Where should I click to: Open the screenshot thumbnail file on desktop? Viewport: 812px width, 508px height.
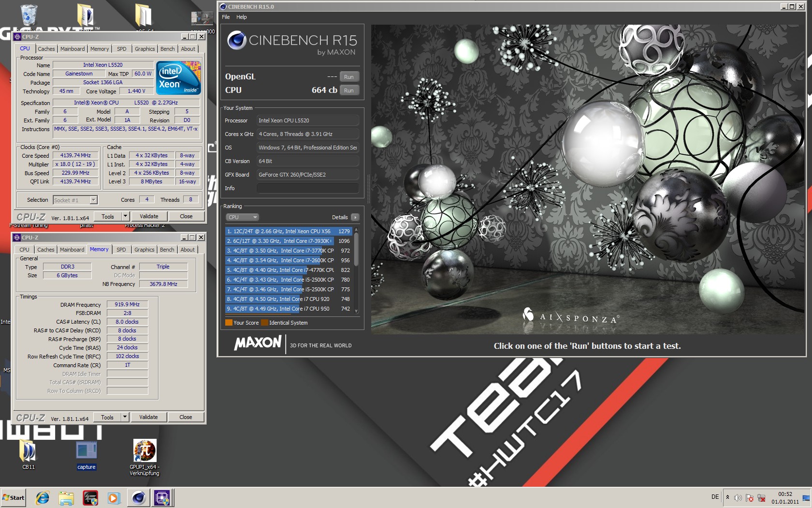[x=202, y=18]
